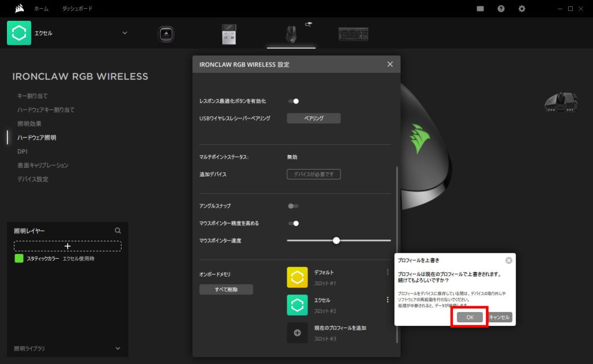Open the profile dropdown chevron next to エクセル
This screenshot has width=593, height=364.
click(125, 33)
